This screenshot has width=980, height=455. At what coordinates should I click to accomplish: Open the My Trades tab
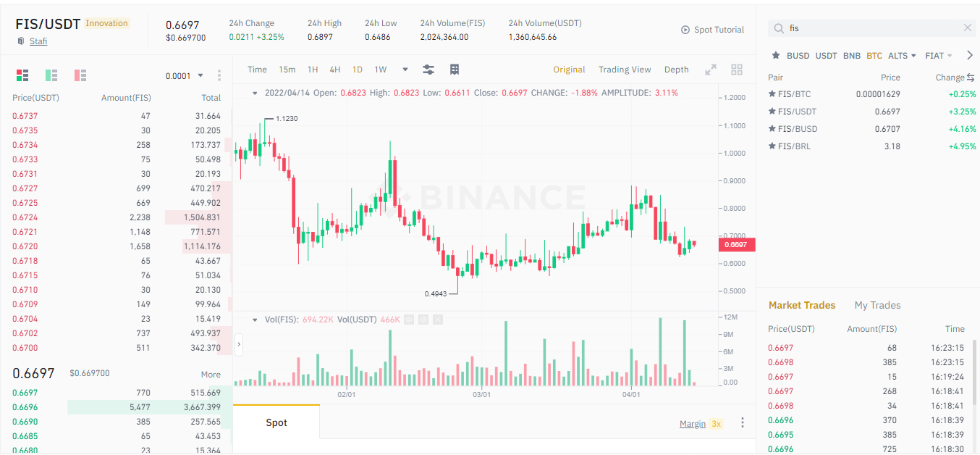tap(878, 305)
